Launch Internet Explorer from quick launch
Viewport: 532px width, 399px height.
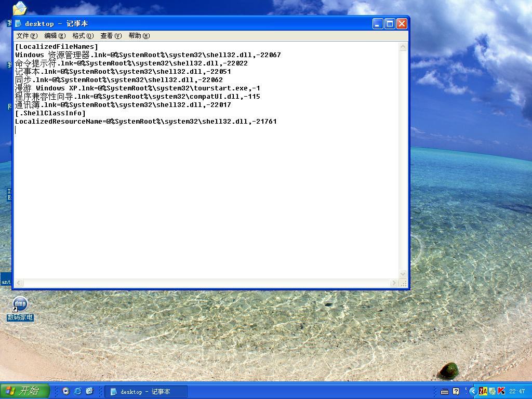78,391
